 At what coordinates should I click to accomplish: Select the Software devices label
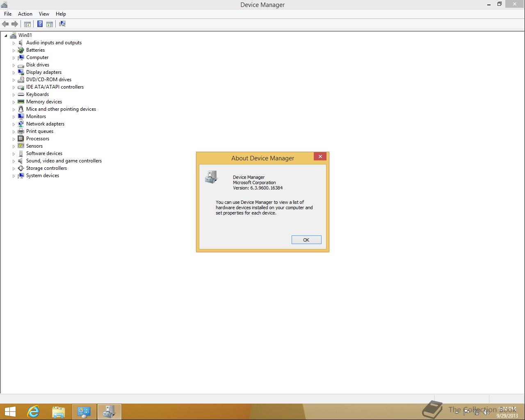(x=44, y=153)
